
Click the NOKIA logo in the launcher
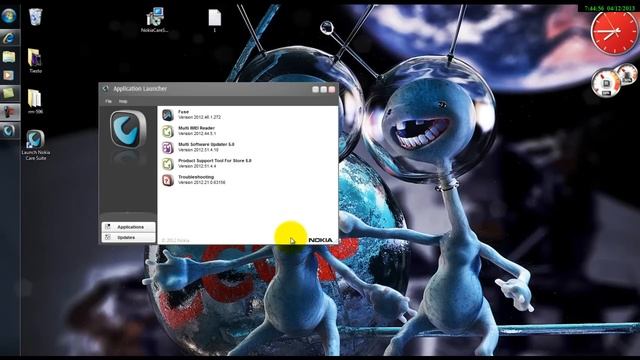click(x=320, y=240)
